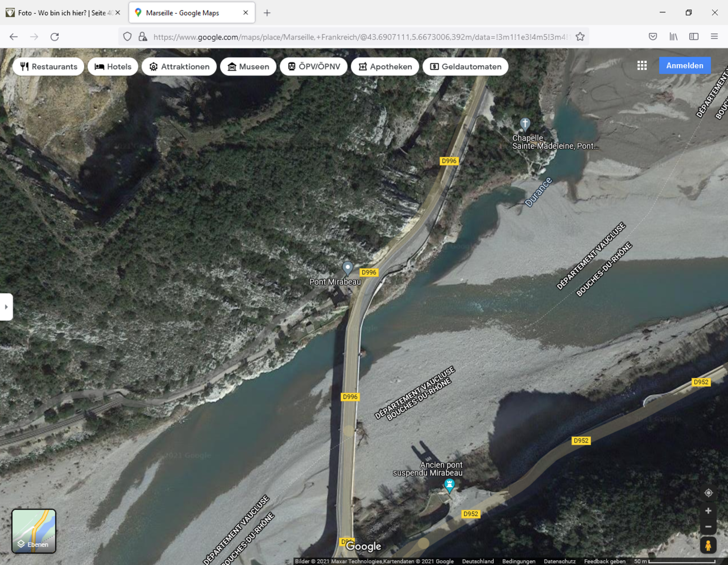Click the Chapelle Sainte-Madeleine marker

pyautogui.click(x=525, y=124)
